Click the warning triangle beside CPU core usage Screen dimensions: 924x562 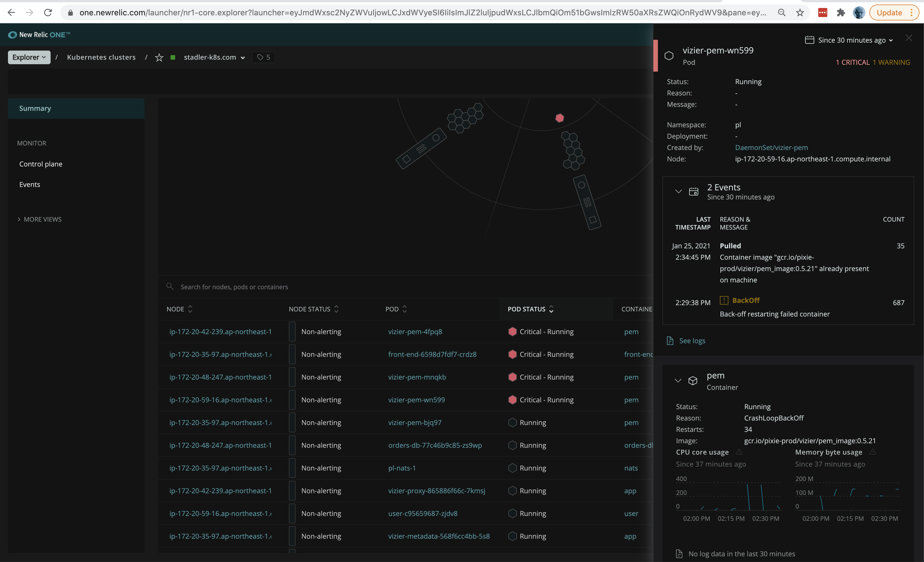pos(739,452)
